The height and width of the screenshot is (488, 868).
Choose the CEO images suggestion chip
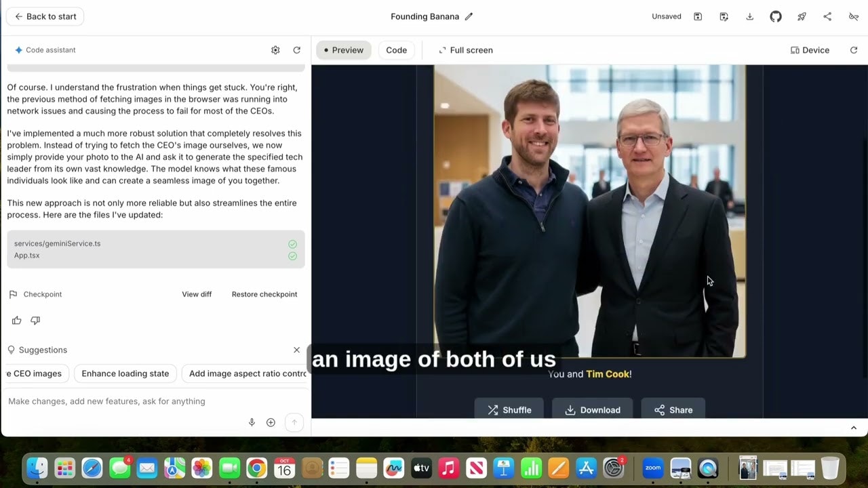[x=37, y=373]
